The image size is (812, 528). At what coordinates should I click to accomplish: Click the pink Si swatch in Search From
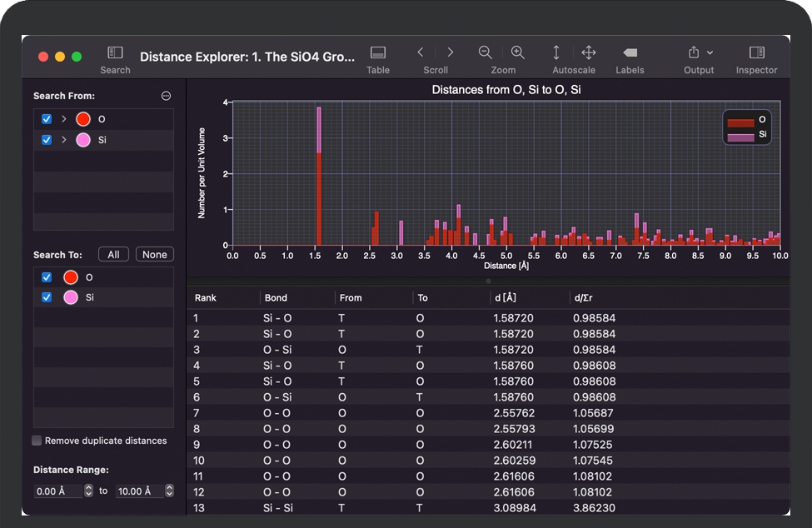pos(82,140)
